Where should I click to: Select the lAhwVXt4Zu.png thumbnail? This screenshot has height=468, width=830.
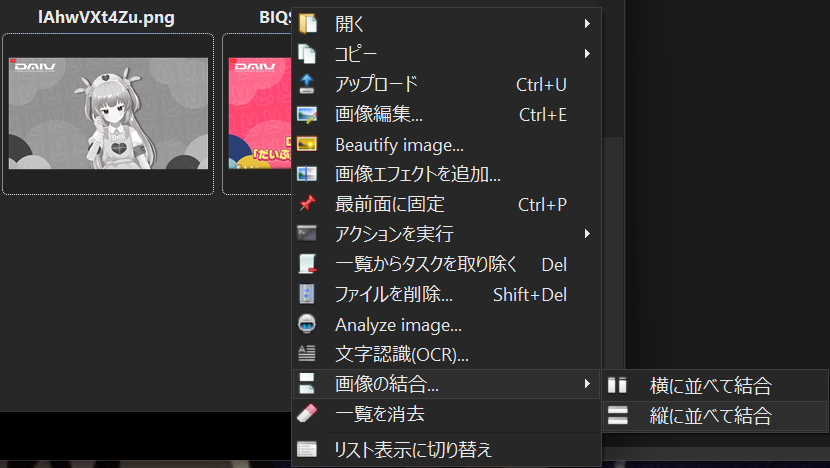pos(108,113)
